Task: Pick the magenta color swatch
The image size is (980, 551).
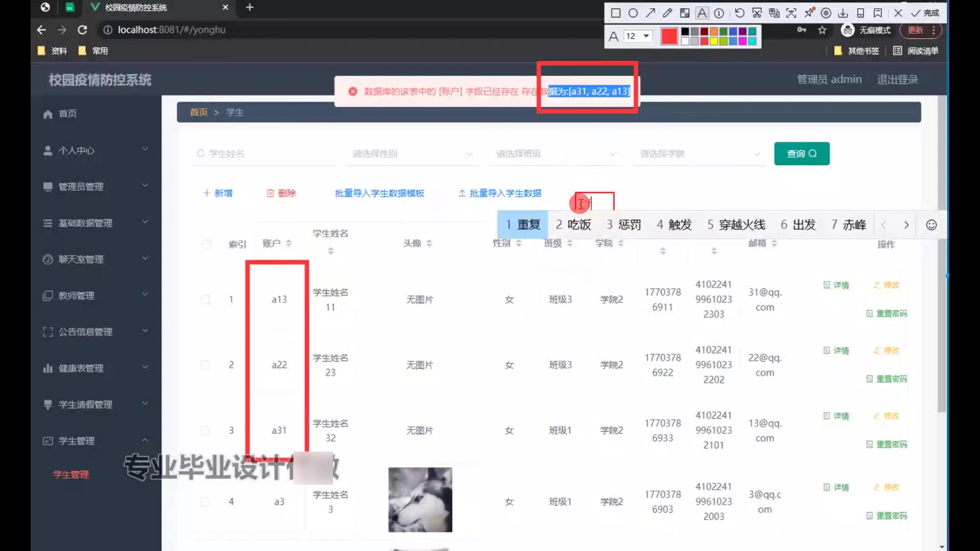Action: (743, 41)
